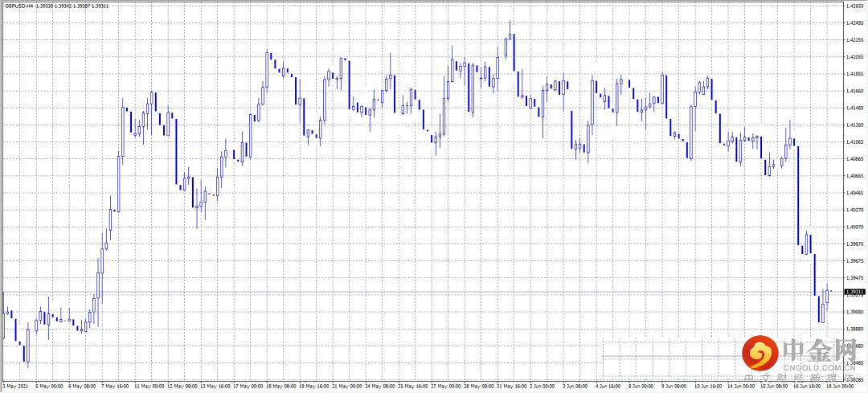Click the 1.42450 price axis label
The image size is (868, 393).
point(853,23)
